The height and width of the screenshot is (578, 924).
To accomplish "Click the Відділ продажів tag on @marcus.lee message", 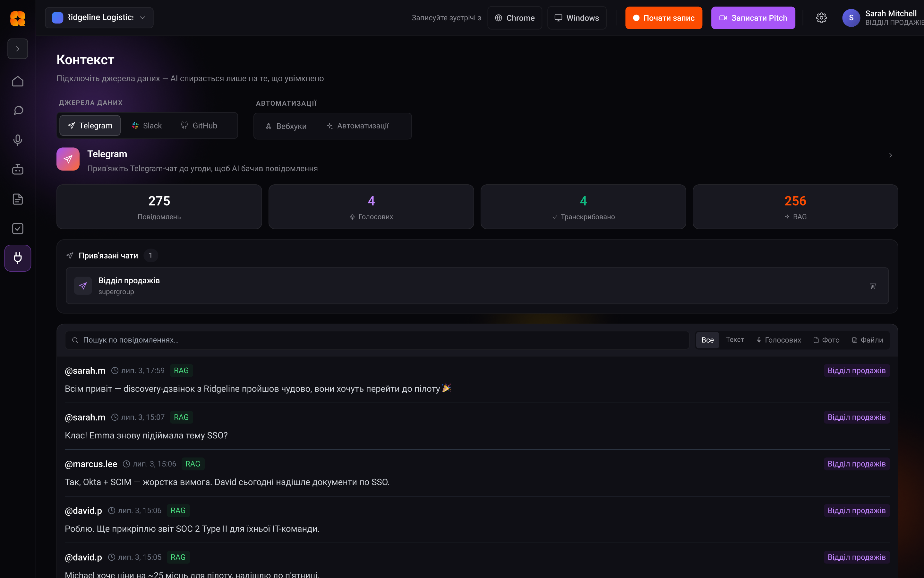I will point(856,464).
